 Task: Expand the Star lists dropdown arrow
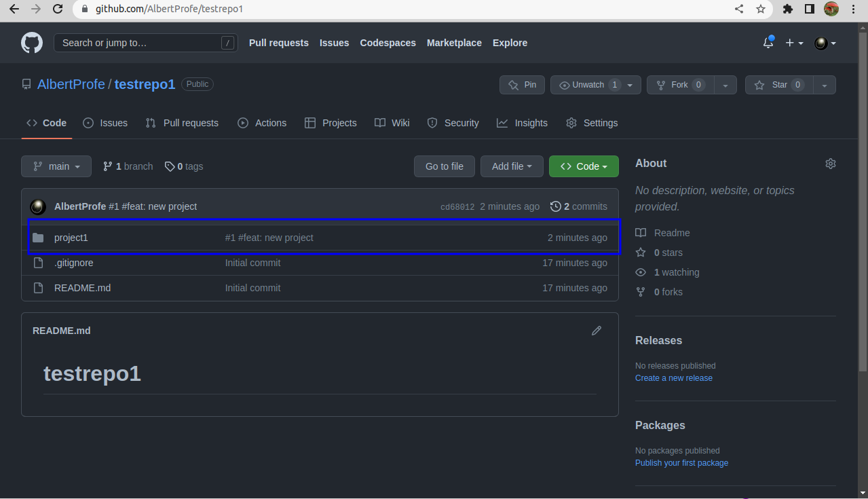coord(825,85)
